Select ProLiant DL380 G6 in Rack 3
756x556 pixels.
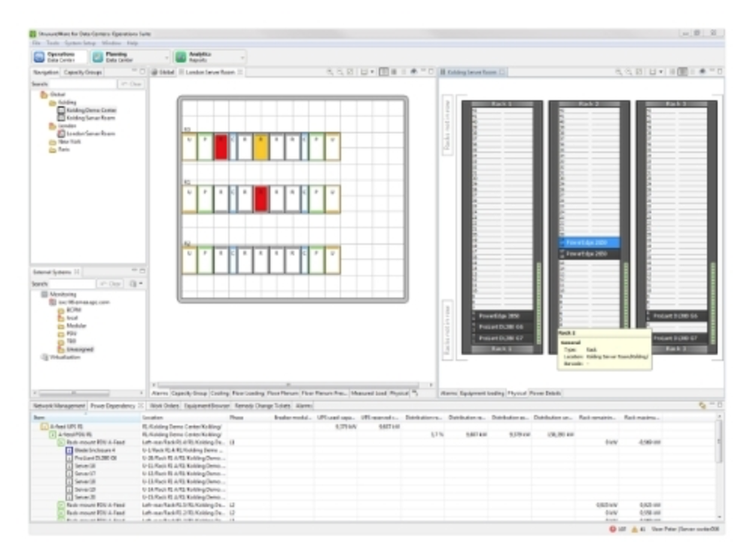pyautogui.click(x=677, y=316)
